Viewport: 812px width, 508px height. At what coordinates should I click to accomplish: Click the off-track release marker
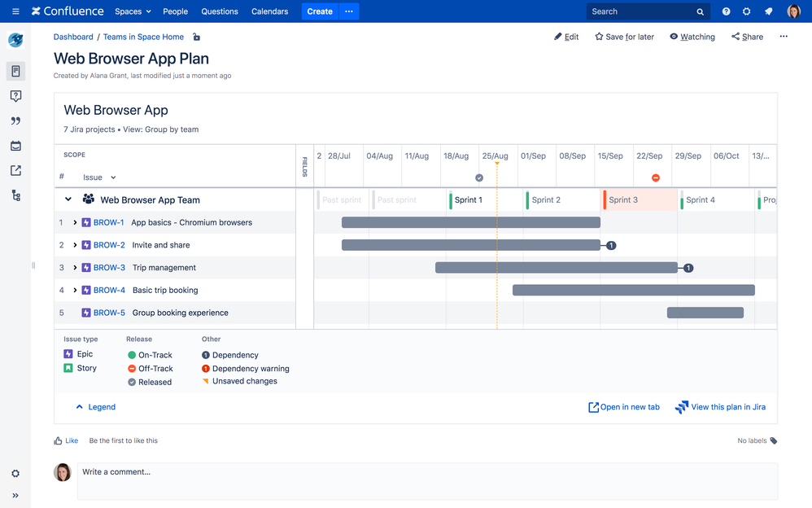pos(656,177)
